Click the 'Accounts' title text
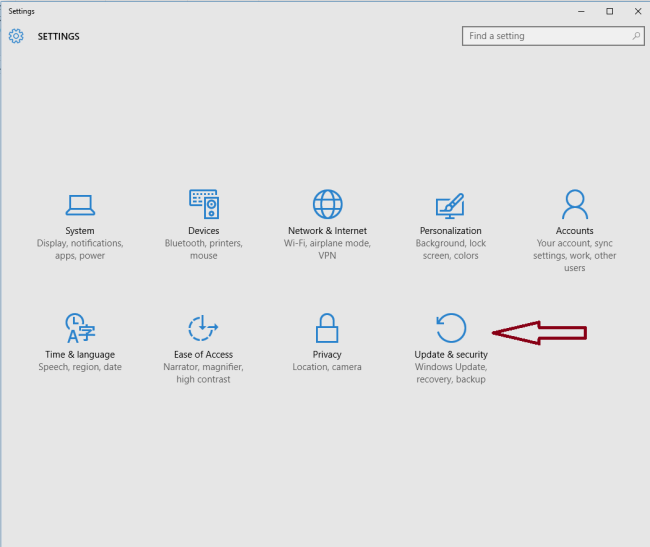 [574, 231]
